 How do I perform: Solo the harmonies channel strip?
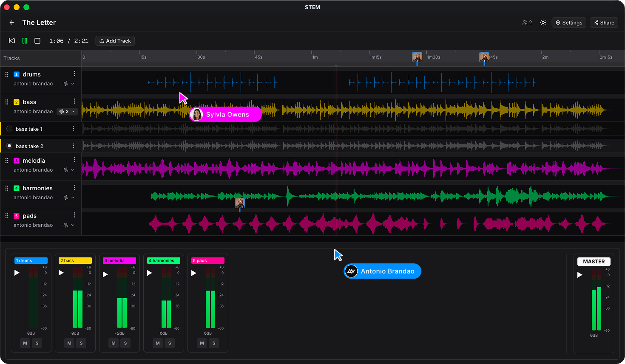tap(170, 343)
